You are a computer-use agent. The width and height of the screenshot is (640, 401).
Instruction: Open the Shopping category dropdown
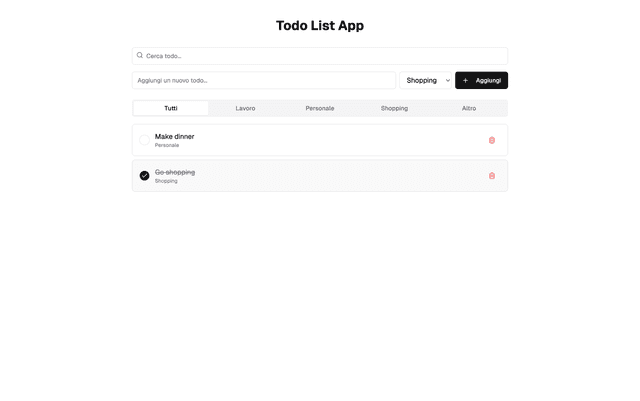click(x=425, y=80)
